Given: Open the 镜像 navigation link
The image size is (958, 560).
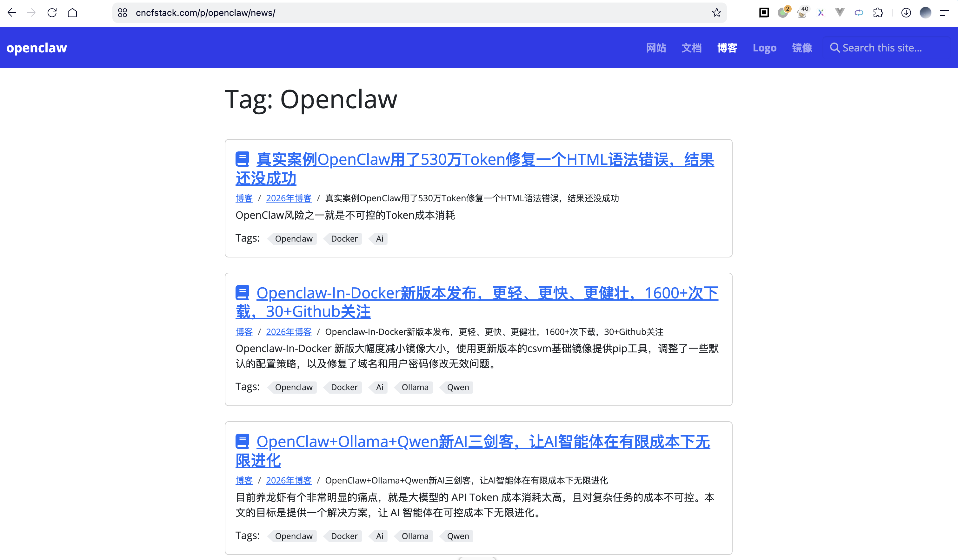Looking at the screenshot, I should (802, 48).
